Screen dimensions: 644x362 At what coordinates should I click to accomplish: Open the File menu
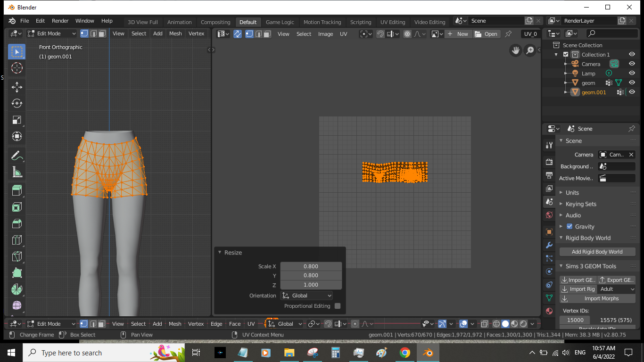click(25, 21)
